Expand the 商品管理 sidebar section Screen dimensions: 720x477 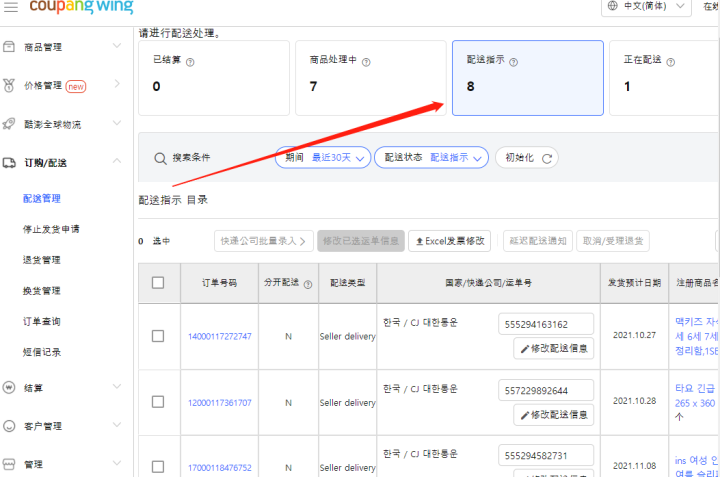click(117, 45)
